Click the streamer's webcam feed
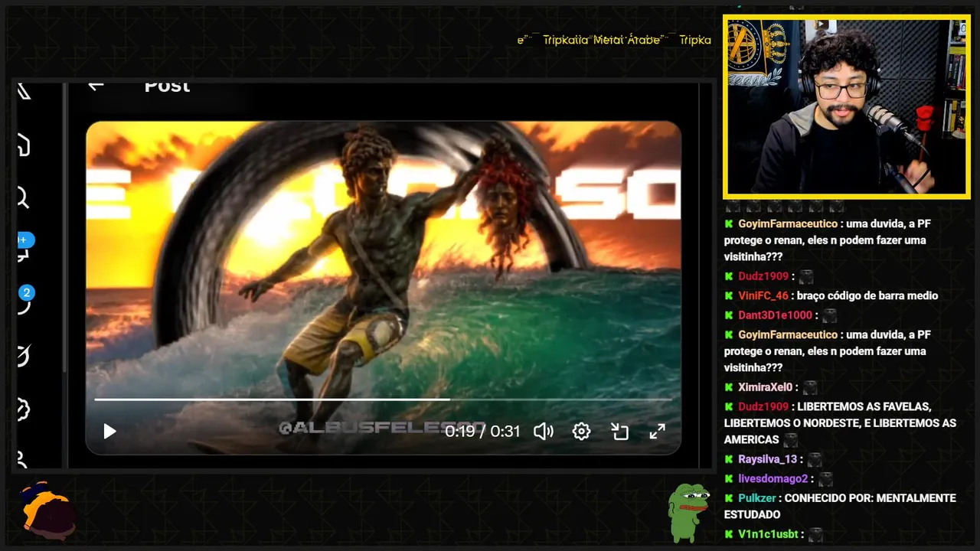This screenshot has width=980, height=551. [x=847, y=106]
